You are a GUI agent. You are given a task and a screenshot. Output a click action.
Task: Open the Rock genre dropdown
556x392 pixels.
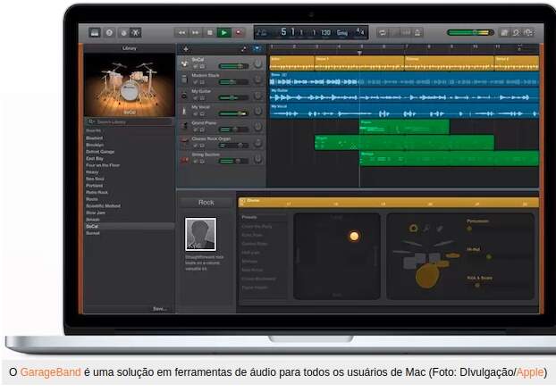206,203
